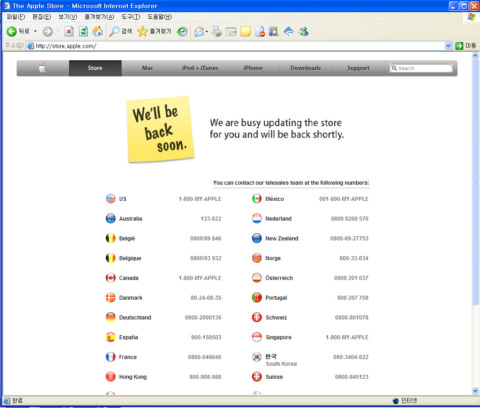This screenshot has width=480, height=408.
Task: Open the Favorites menu (즐겨찾기)
Action: pyautogui.click(x=99, y=17)
